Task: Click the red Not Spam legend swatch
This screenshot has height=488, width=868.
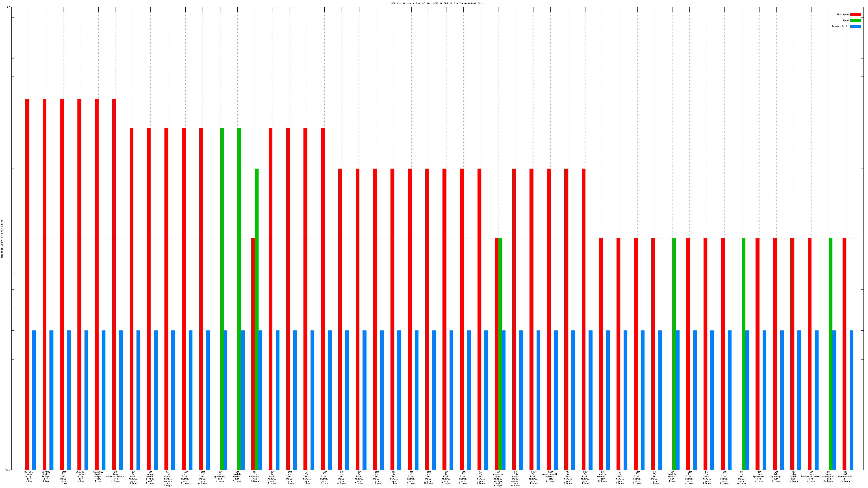Action: click(855, 14)
